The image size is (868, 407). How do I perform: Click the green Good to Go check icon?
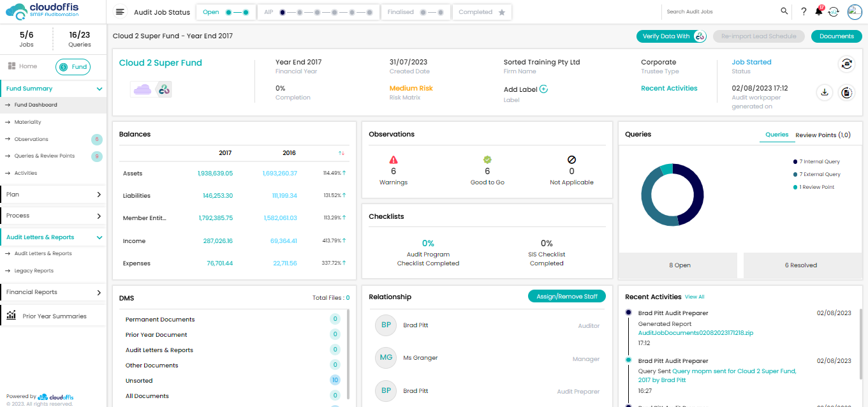(x=487, y=159)
